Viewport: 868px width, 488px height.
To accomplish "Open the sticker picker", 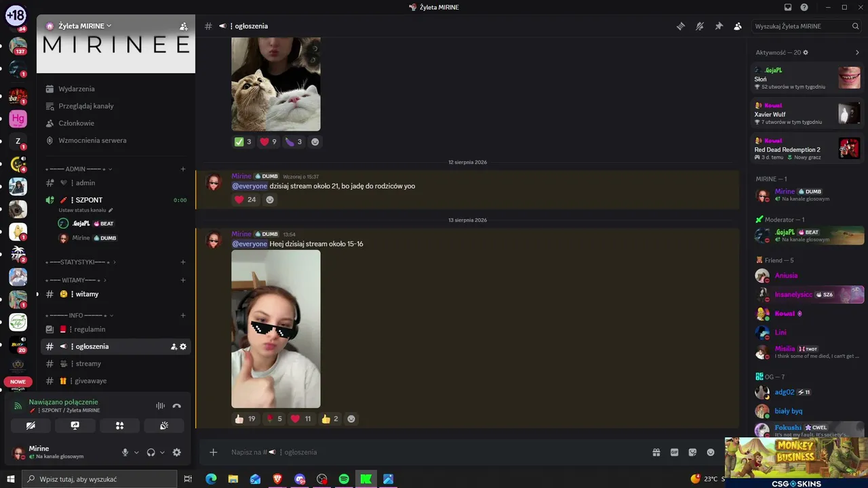I will point(692,452).
